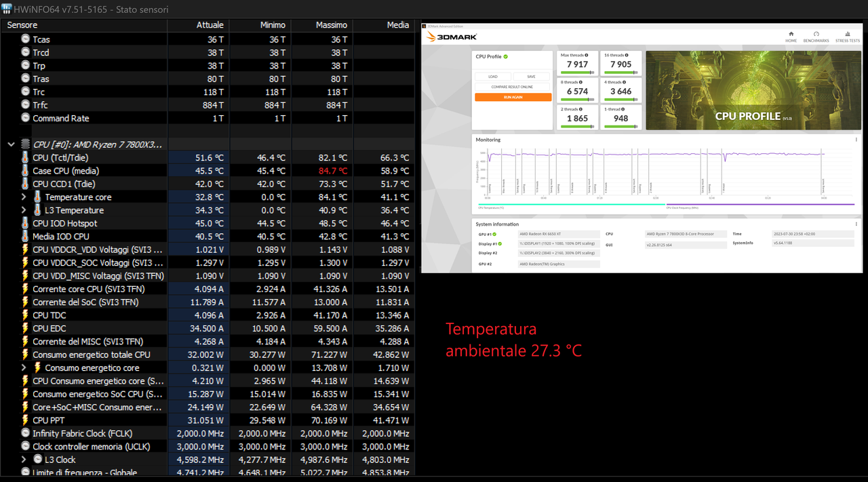Select the Corrente del SoC (SVI3 TFN) row
Image resolution: width=868 pixels, height=482 pixels.
coord(208,302)
